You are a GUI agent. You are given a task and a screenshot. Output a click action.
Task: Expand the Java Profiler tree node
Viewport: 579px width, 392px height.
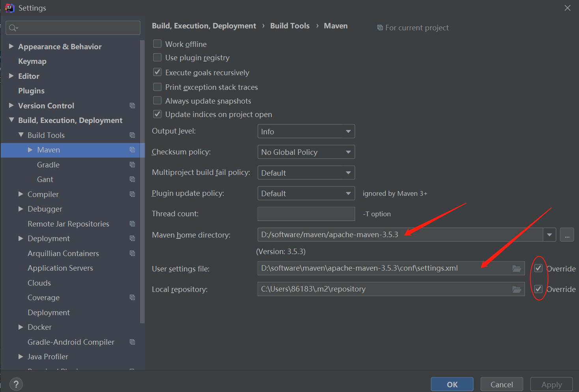pyautogui.click(x=21, y=357)
